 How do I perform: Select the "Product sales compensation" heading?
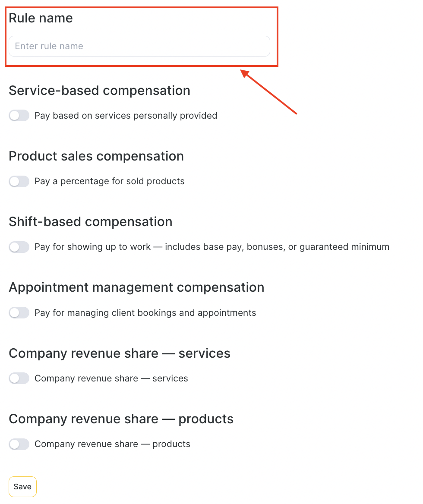pyautogui.click(x=96, y=156)
